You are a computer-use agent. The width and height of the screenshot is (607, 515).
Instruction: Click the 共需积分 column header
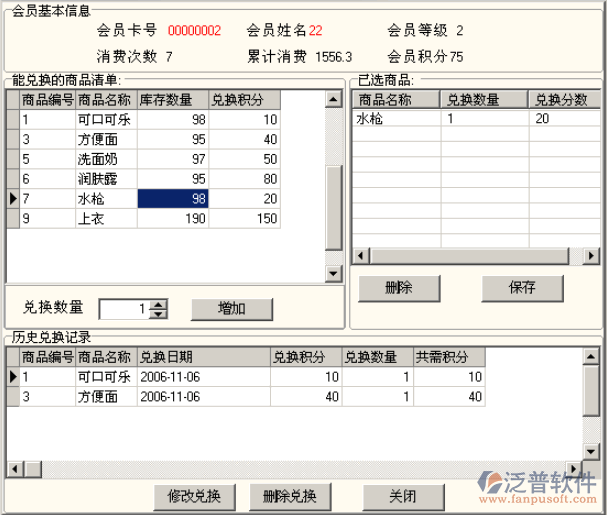pos(449,357)
